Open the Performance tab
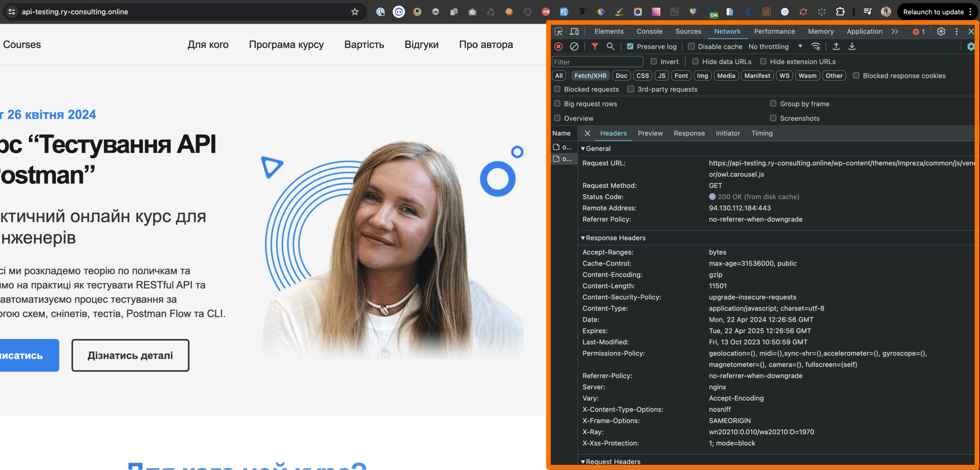The width and height of the screenshot is (980, 470). pyautogui.click(x=774, y=31)
